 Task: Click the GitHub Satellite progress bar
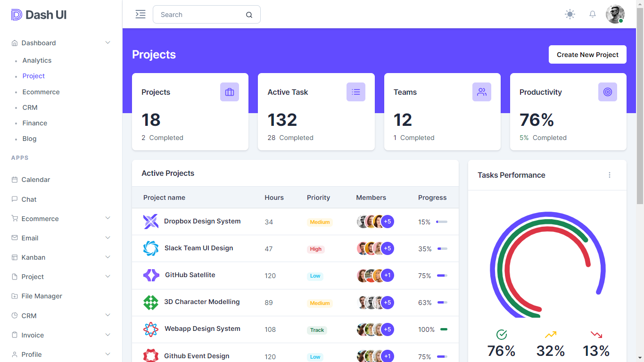tap(442, 276)
